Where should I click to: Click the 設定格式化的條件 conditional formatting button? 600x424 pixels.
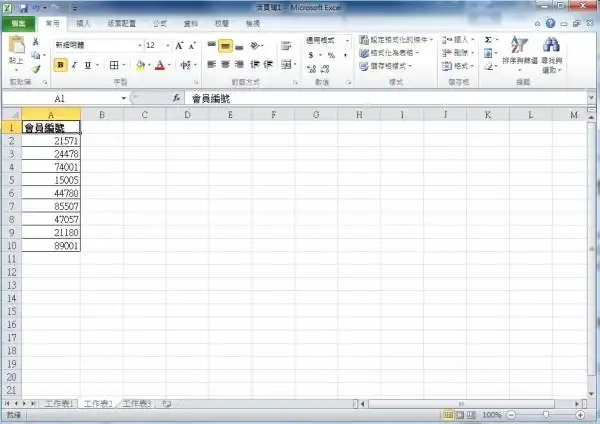[x=397, y=40]
